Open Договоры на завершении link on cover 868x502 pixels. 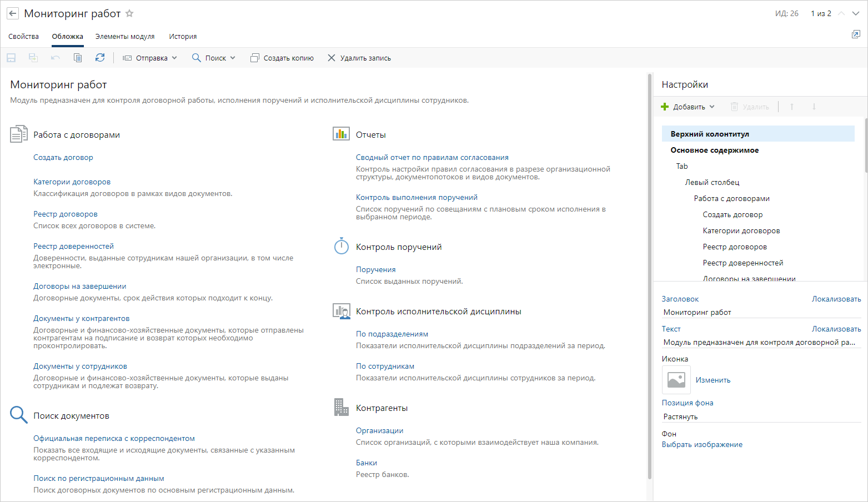click(x=80, y=286)
